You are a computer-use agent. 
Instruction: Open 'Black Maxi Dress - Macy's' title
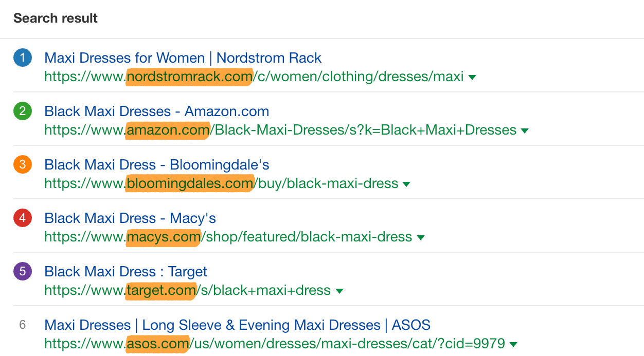point(130,218)
